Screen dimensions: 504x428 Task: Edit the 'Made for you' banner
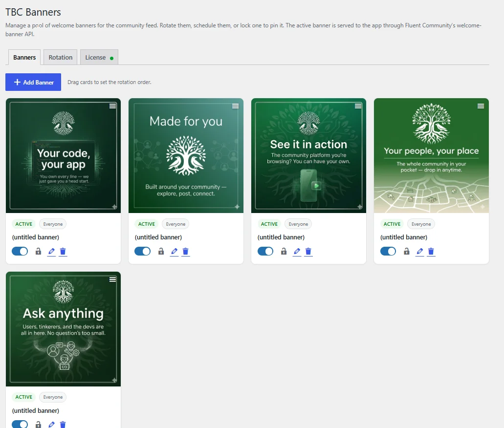pos(174,251)
